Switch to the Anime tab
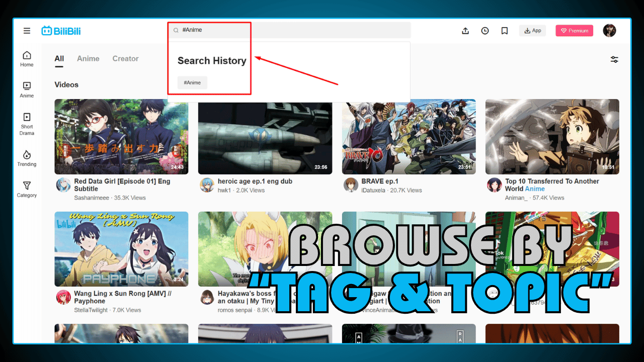The image size is (644, 362). point(88,59)
